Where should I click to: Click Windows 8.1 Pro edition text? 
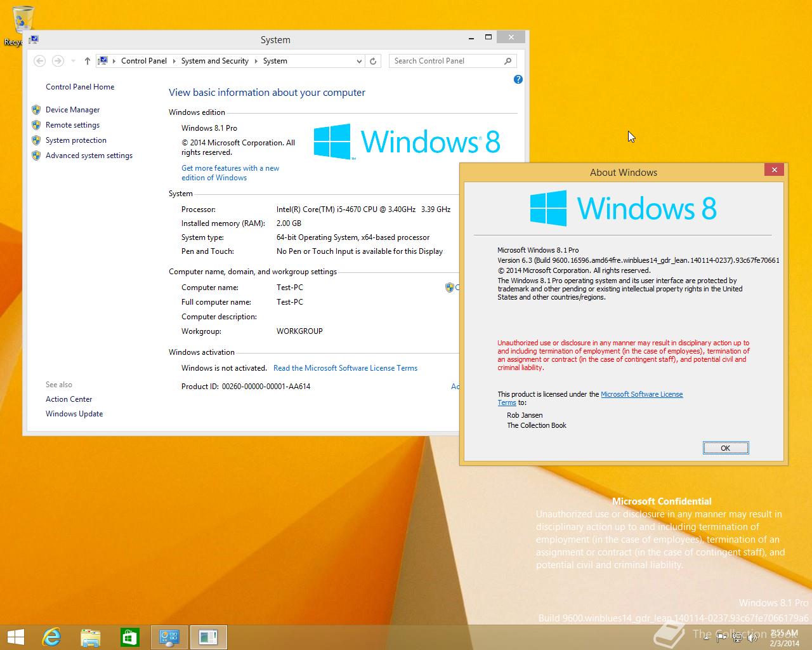(209, 128)
